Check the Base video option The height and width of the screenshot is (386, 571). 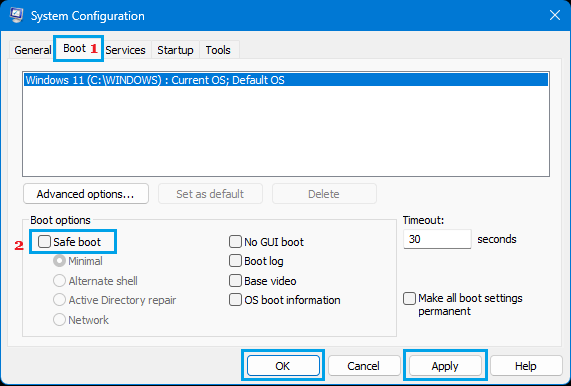pos(235,281)
